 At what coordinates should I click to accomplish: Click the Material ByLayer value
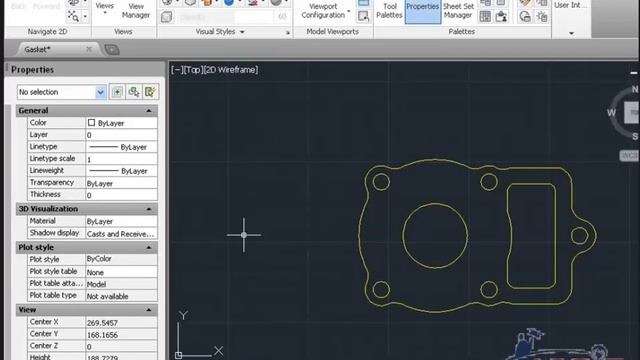pyautogui.click(x=121, y=221)
